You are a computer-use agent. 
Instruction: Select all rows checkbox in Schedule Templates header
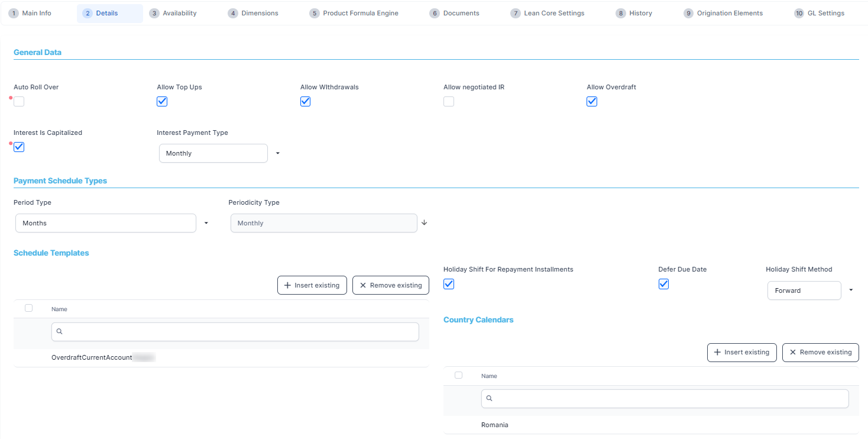pyautogui.click(x=28, y=308)
